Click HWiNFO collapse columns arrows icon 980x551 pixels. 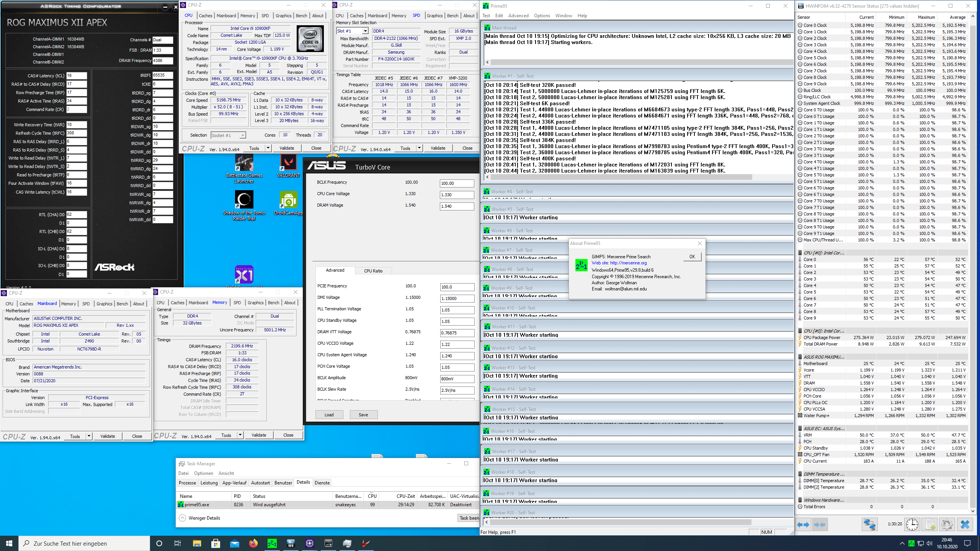(819, 525)
